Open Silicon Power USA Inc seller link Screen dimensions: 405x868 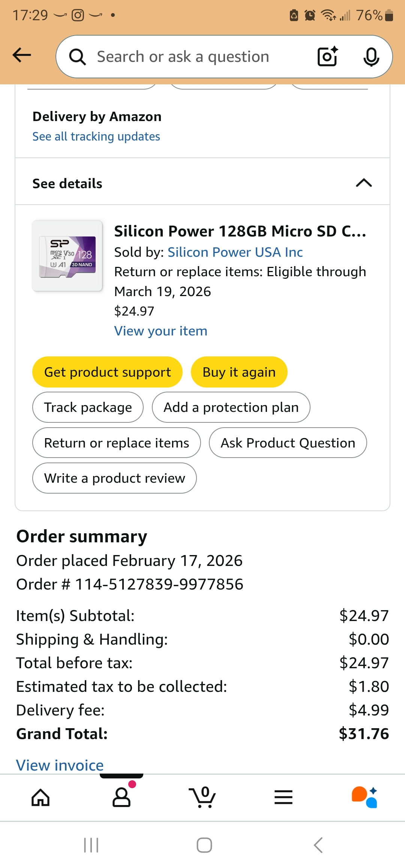(x=235, y=252)
